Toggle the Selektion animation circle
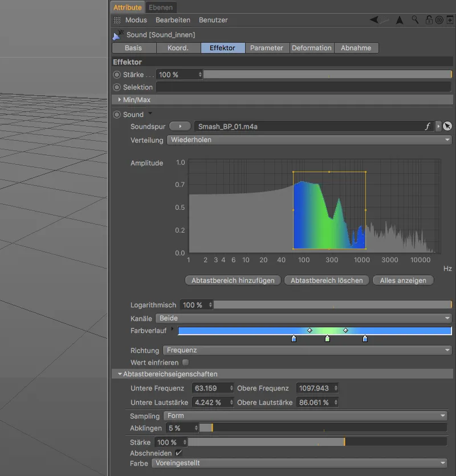 [x=117, y=87]
